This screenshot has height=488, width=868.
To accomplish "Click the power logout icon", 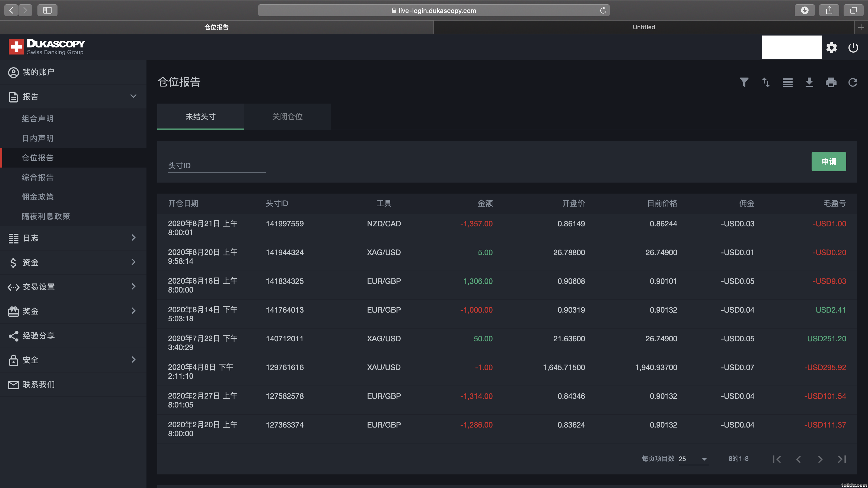I will coord(853,47).
